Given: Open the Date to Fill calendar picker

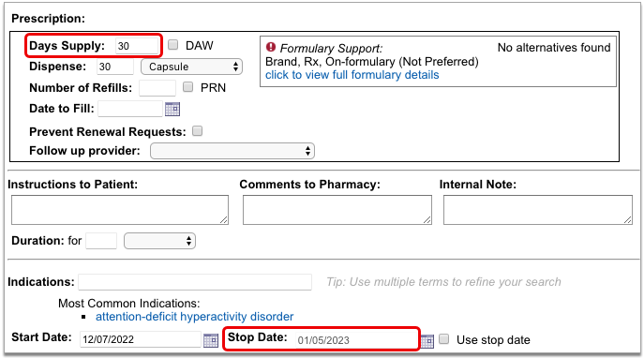Looking at the screenshot, I should [172, 110].
